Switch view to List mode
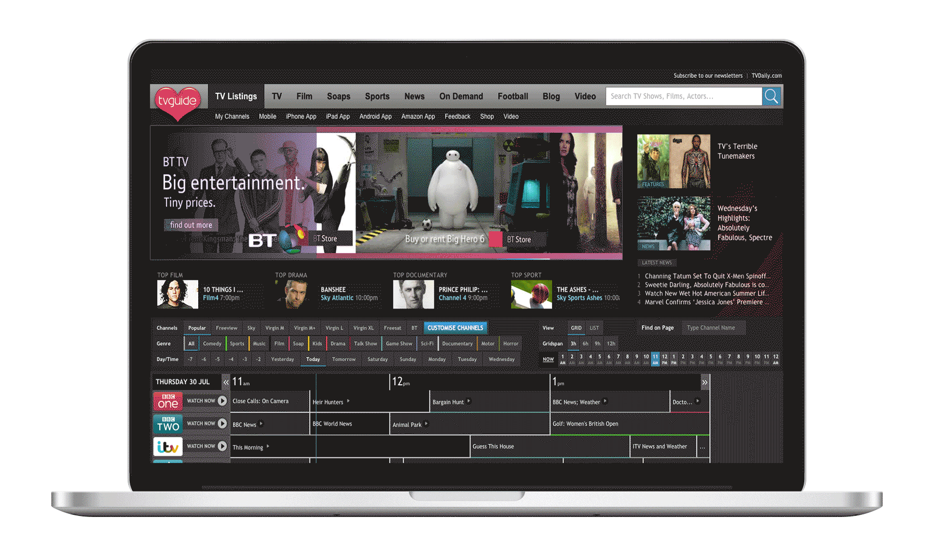The width and height of the screenshot is (934, 560). tap(594, 328)
